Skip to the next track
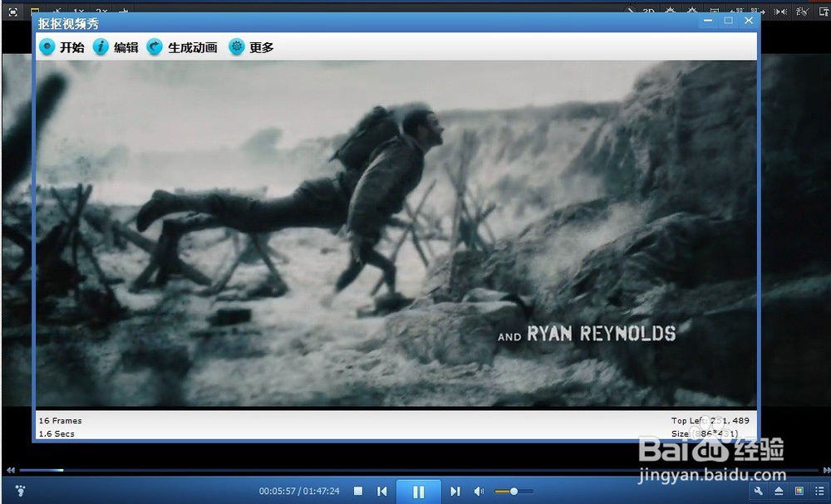The width and height of the screenshot is (831, 504). 455,492
